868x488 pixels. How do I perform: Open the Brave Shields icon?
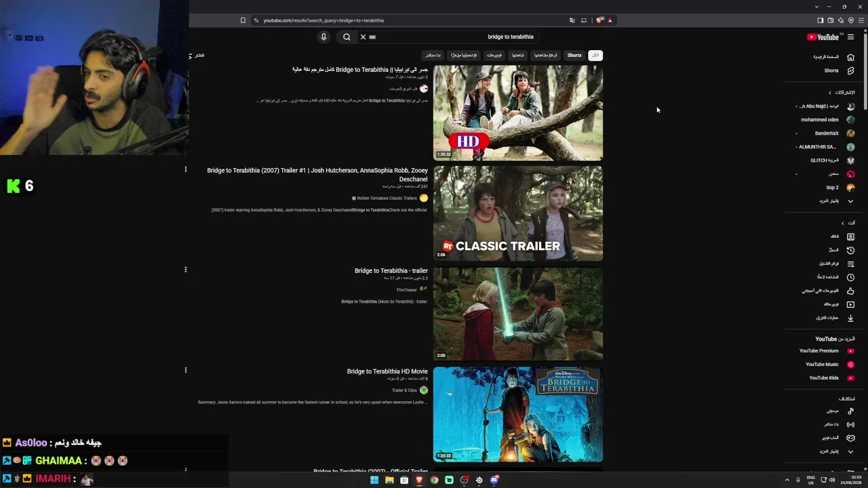pos(599,20)
